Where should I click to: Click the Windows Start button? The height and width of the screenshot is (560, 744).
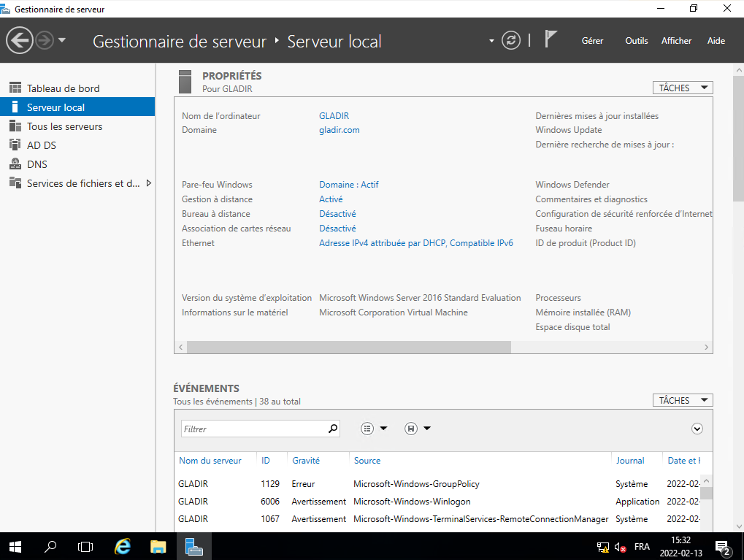click(15, 546)
